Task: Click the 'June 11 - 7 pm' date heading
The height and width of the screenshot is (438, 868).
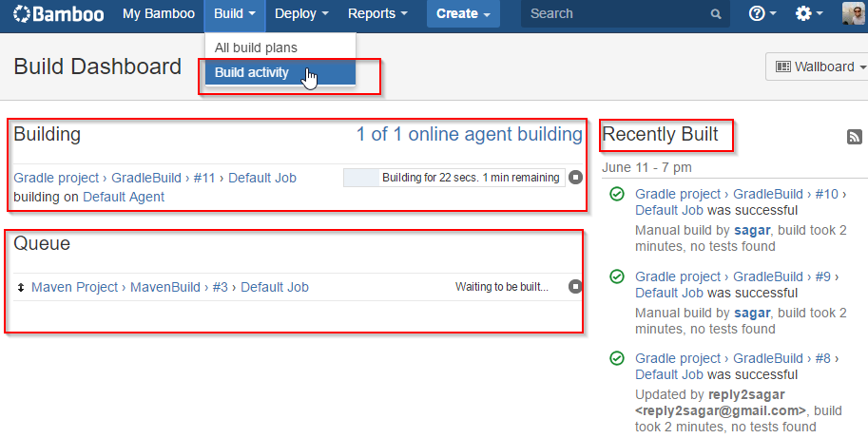Action: (x=646, y=167)
